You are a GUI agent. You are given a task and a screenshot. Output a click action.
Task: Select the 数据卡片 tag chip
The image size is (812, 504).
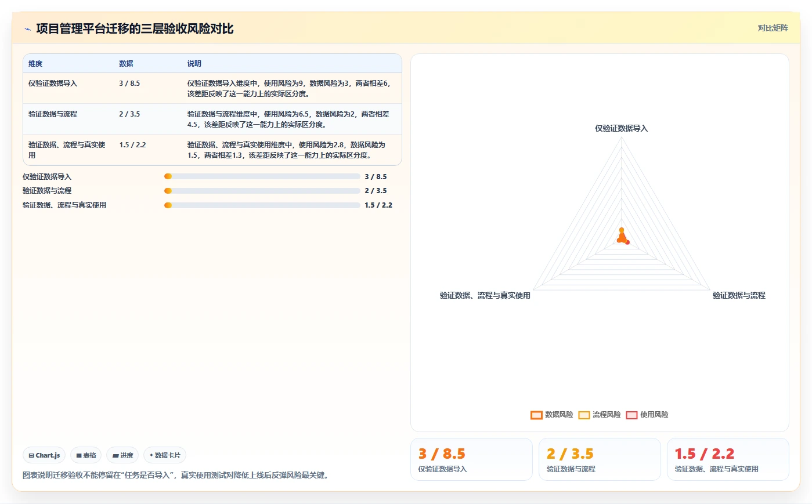(165, 455)
